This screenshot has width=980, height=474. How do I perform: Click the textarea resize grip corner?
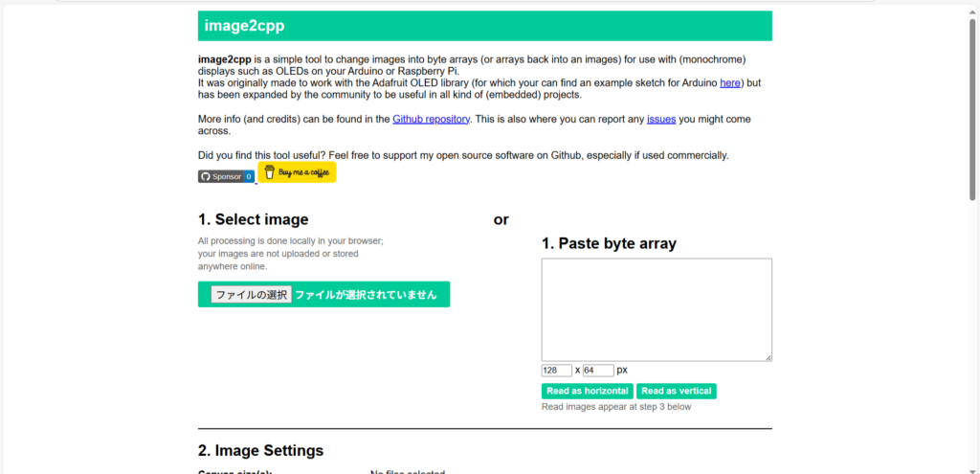(768, 357)
